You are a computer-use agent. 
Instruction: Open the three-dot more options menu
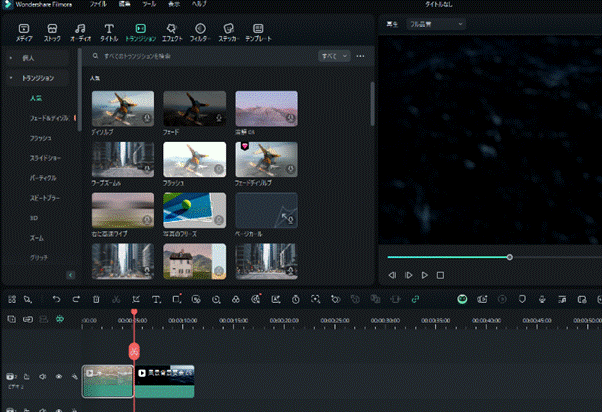tap(360, 56)
